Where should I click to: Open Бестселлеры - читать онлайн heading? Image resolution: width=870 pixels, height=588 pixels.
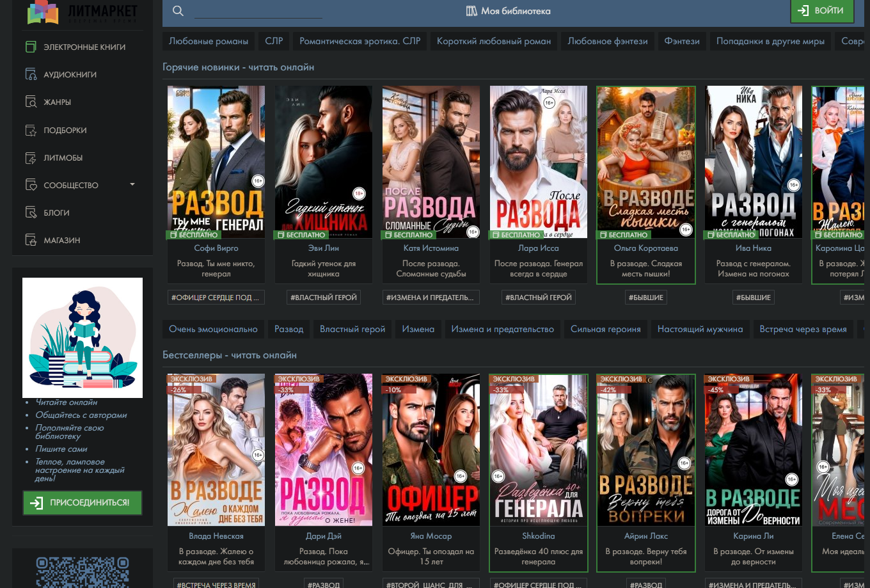pos(230,355)
